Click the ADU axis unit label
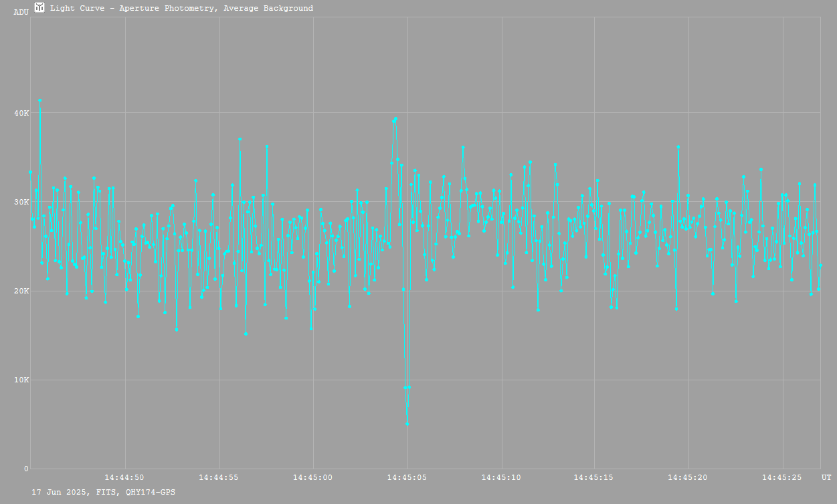The height and width of the screenshot is (504, 837). pyautogui.click(x=21, y=12)
